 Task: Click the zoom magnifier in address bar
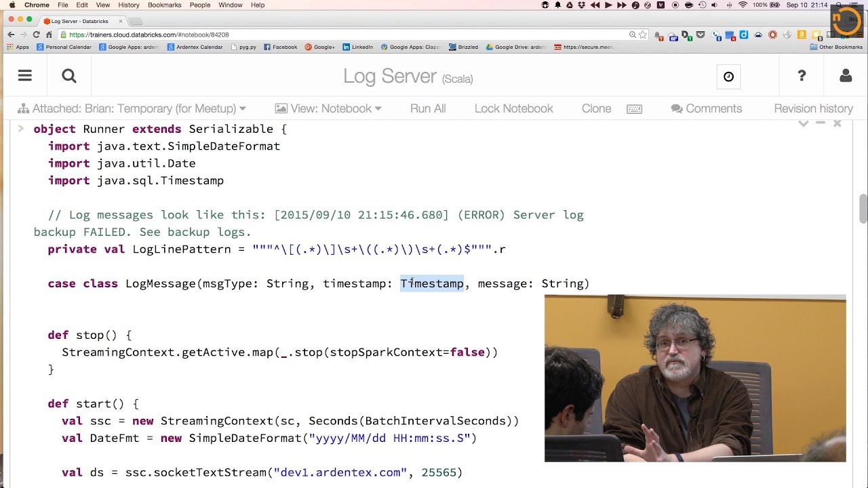click(633, 35)
